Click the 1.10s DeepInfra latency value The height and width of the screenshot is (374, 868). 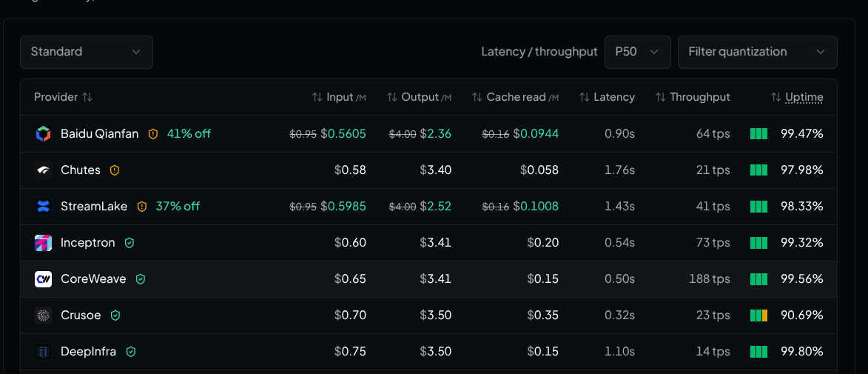point(620,351)
